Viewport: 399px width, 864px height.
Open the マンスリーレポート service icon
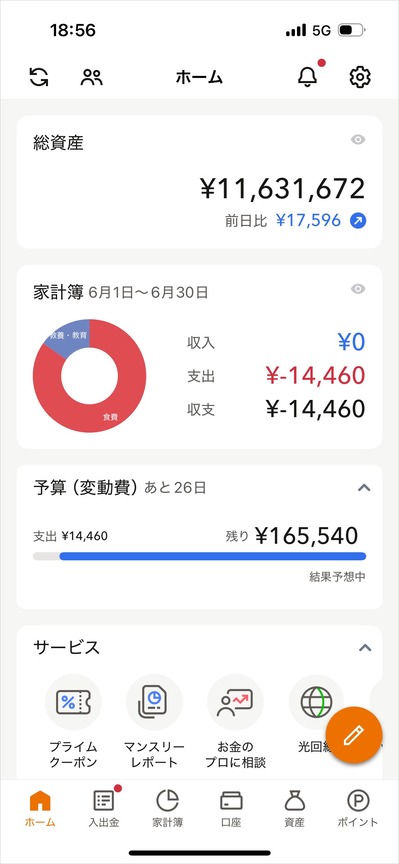(154, 703)
